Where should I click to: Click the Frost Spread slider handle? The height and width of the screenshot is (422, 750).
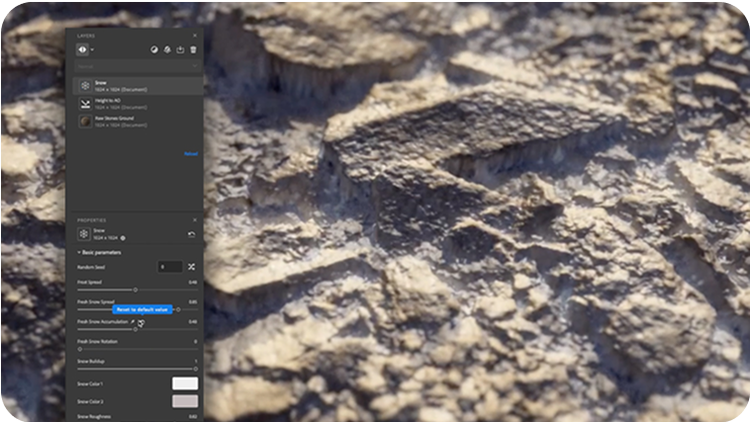(135, 290)
